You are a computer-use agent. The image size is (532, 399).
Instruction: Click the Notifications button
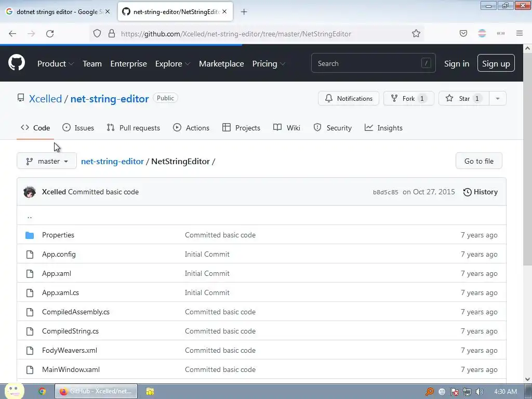coord(349,98)
